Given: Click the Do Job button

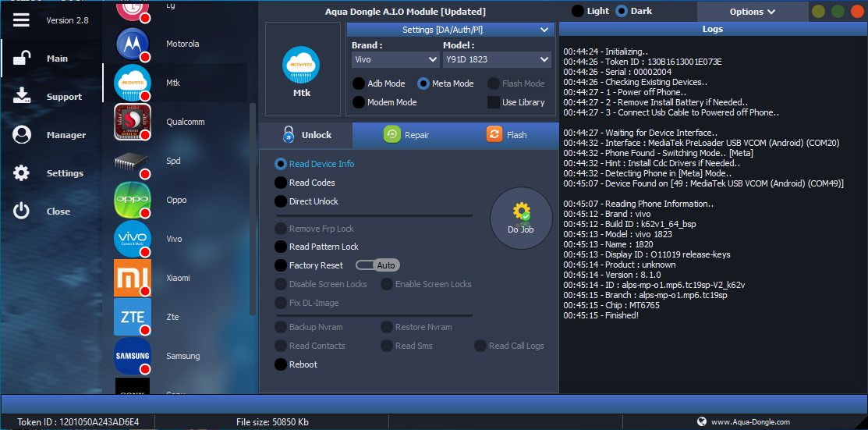Looking at the screenshot, I should click(x=520, y=219).
